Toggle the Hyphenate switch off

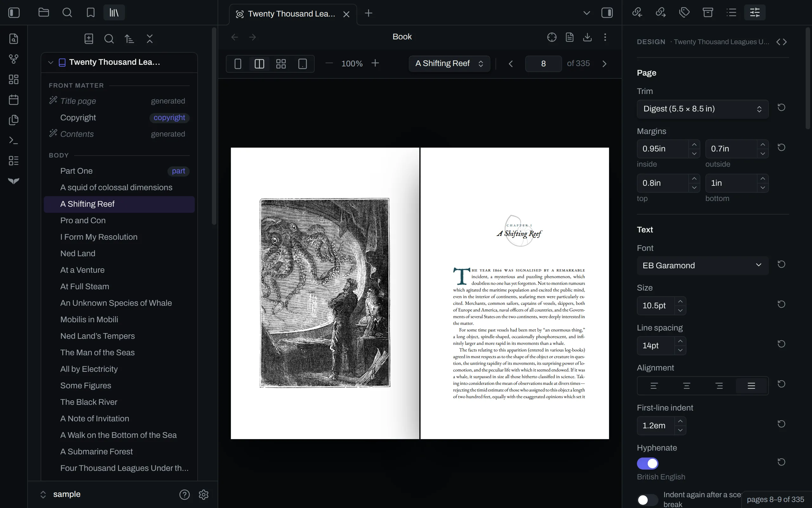[648, 464]
